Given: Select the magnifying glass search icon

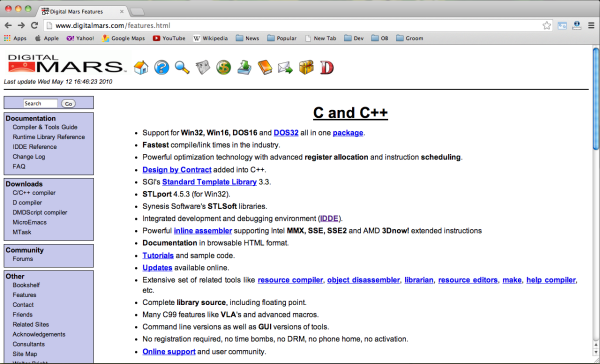Looking at the screenshot, I should (182, 68).
